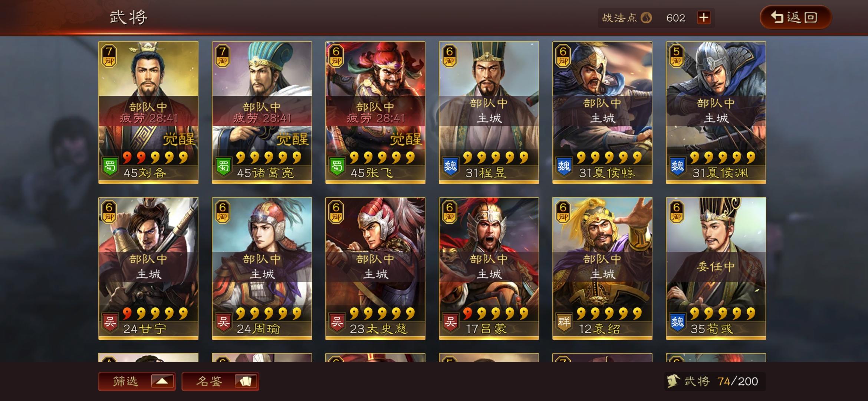The image size is (868, 401).
Task: Click the up arrow on the 筛选 button
Action: point(162,381)
